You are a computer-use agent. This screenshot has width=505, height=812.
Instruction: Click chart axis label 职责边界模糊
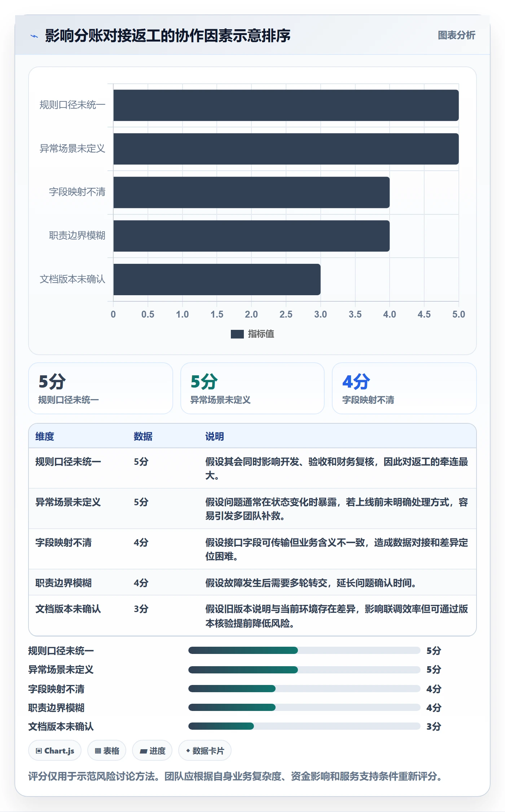tap(77, 236)
